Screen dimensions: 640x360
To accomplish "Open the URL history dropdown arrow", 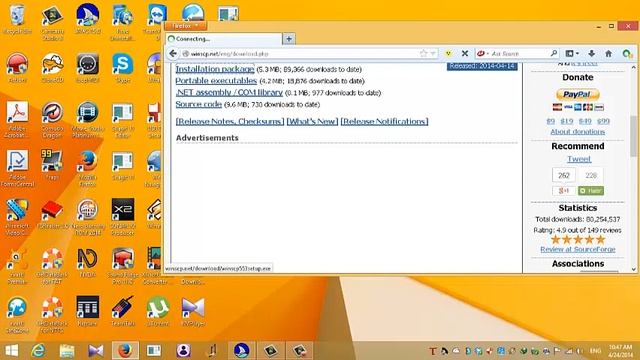I will pos(433,53).
